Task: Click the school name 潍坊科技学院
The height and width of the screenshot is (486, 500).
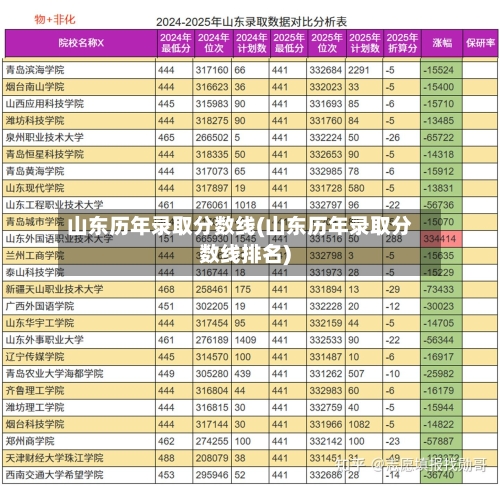Action: (x=35, y=121)
